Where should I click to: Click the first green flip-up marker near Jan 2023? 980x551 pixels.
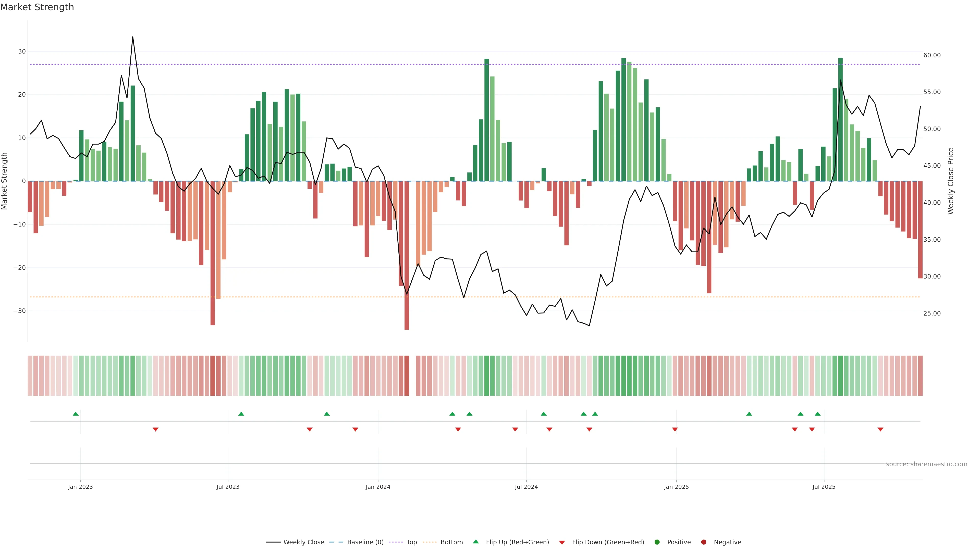76,414
